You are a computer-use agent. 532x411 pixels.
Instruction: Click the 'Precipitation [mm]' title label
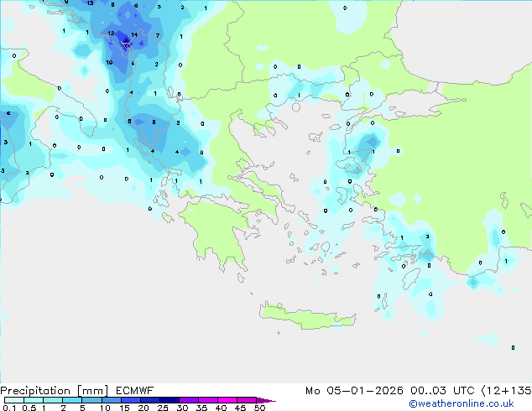pos(55,391)
